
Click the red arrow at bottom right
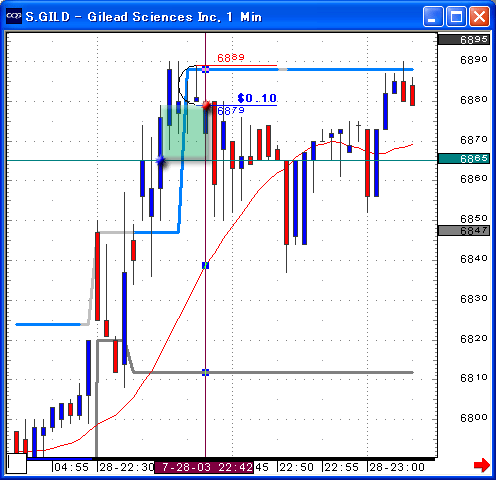(x=481, y=465)
